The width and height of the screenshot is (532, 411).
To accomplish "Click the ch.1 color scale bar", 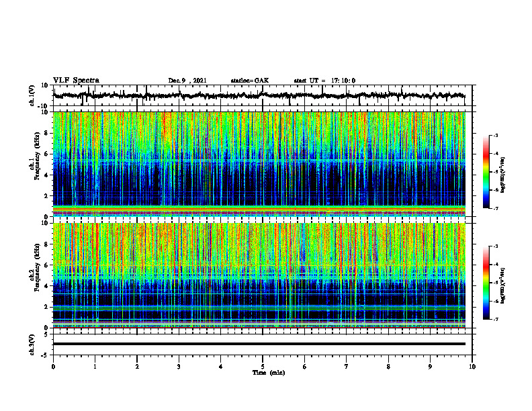I will click(x=486, y=172).
